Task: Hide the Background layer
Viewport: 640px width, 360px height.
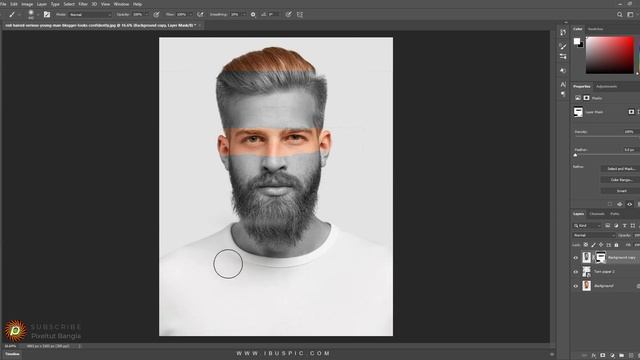Action: pos(576,286)
